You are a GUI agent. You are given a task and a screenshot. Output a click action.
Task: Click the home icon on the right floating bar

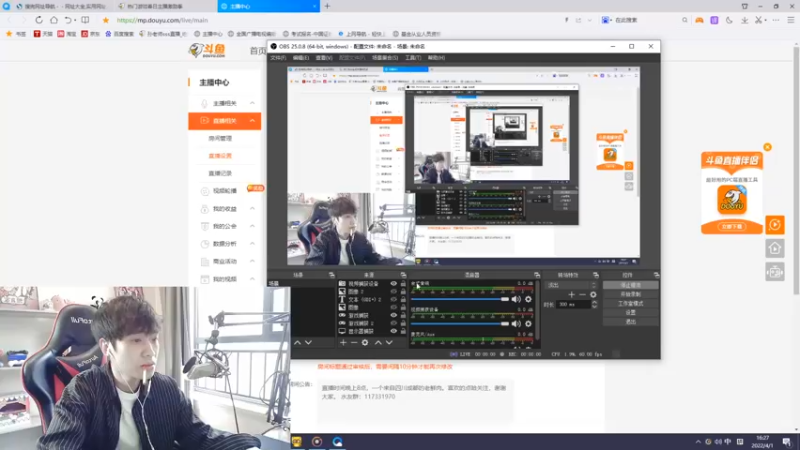coord(775,248)
